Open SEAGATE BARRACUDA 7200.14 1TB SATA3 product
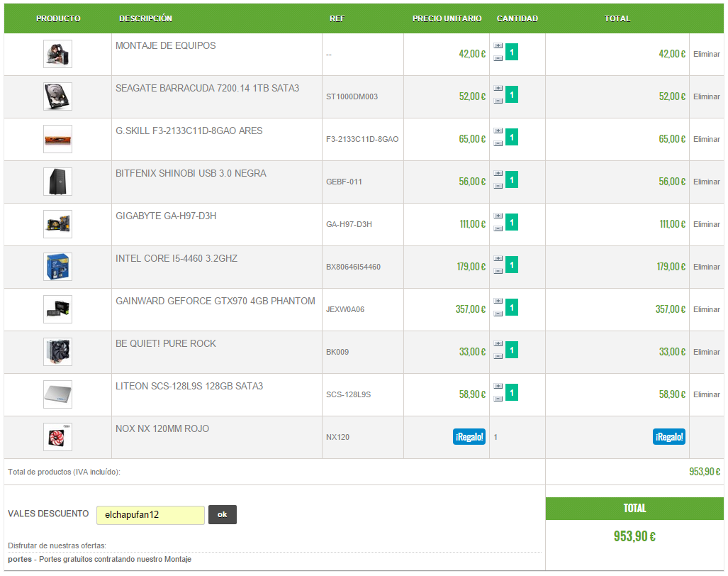 click(x=207, y=88)
